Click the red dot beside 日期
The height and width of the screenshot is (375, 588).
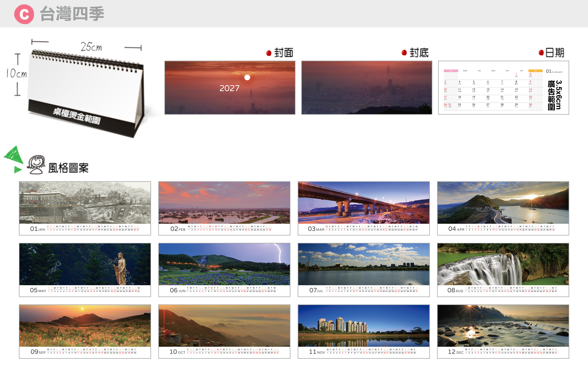pyautogui.click(x=541, y=53)
